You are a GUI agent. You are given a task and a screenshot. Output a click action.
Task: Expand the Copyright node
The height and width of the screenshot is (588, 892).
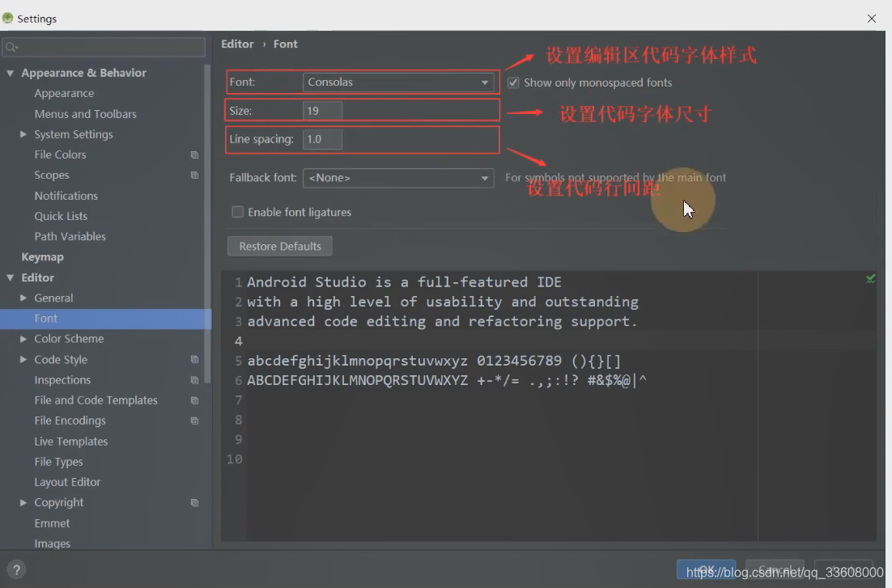[x=23, y=503]
